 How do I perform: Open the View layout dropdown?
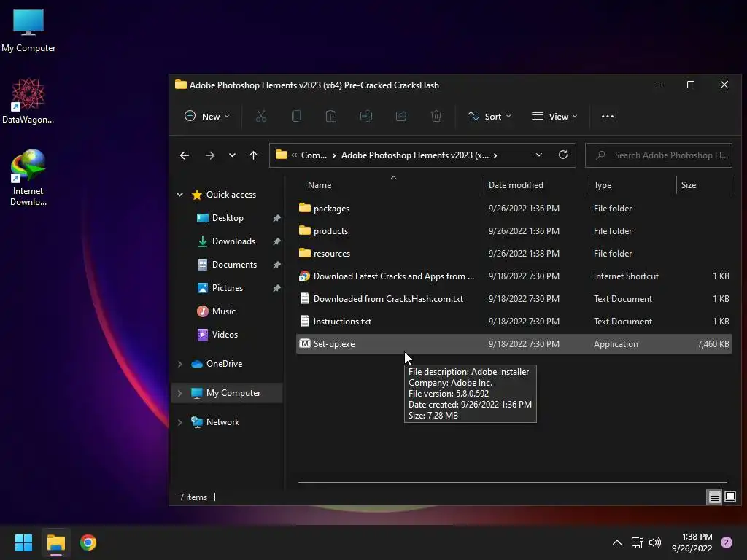[554, 116]
